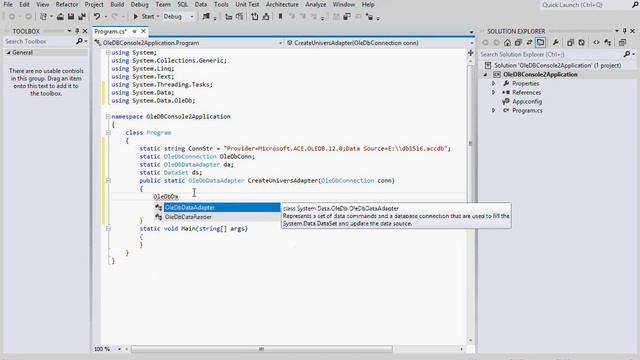Open the Architecture menu

[x=282, y=4]
